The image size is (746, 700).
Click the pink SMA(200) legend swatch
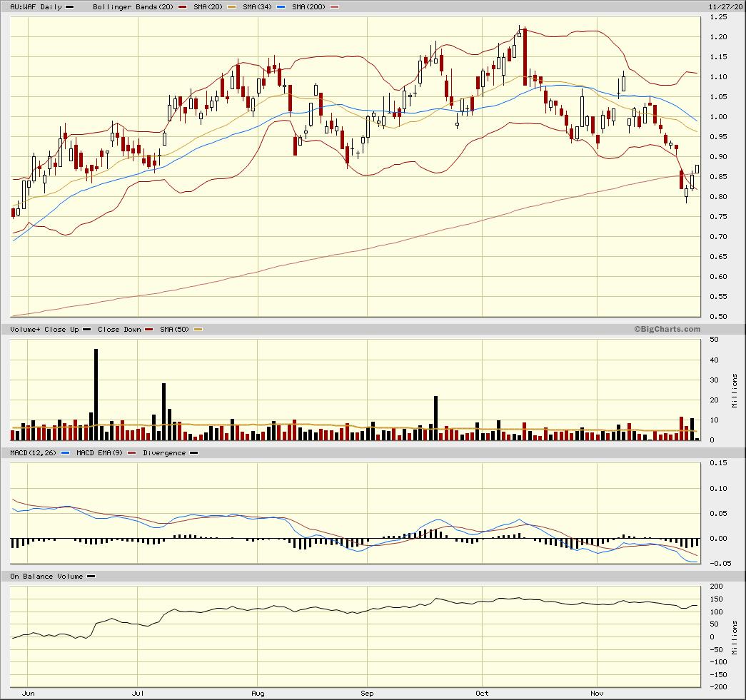(335, 7)
